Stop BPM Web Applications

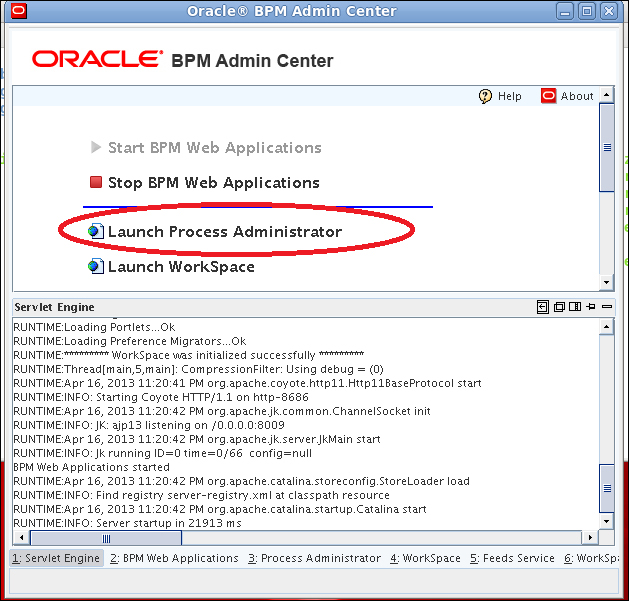pos(214,183)
